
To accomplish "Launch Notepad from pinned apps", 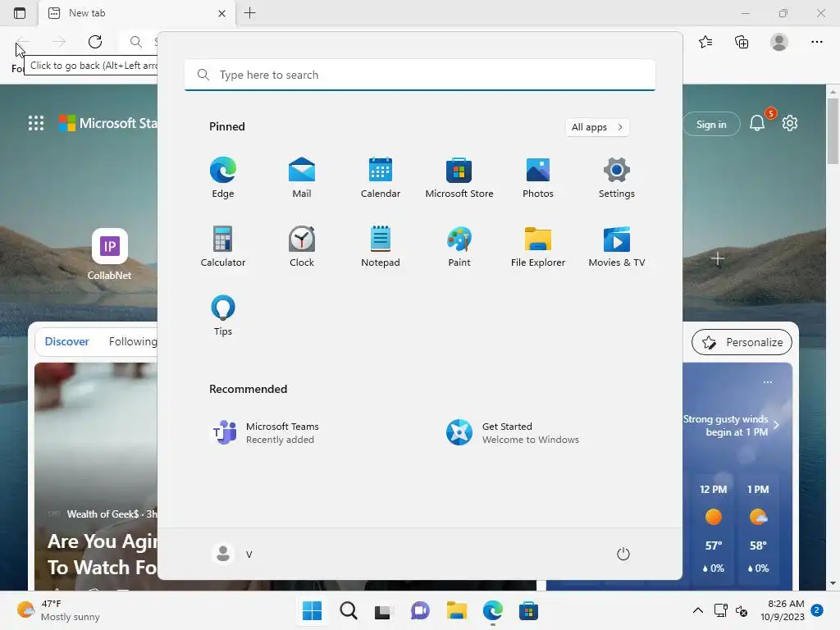I will point(381,246).
